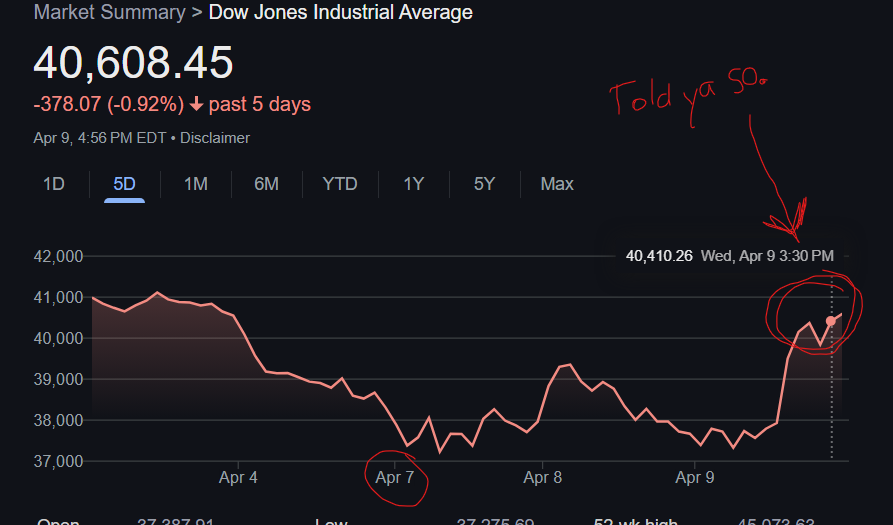893x525 pixels.
Task: Select the 5D time range tab
Action: (x=124, y=184)
